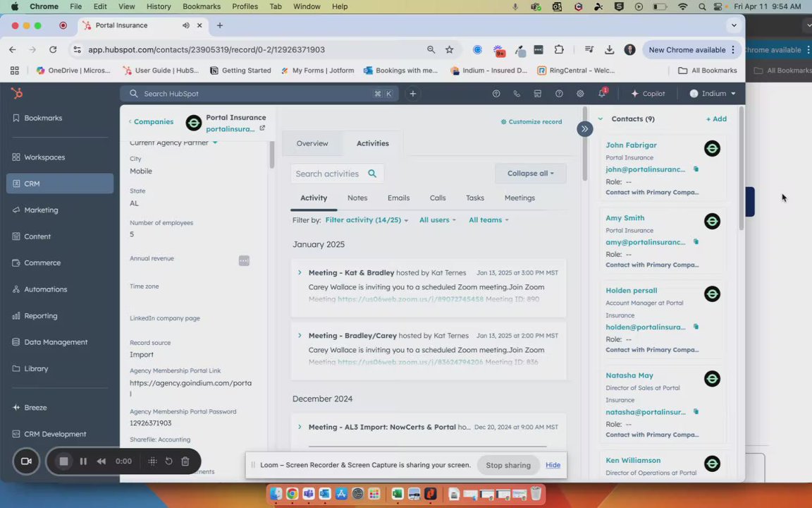Open HubSpot settings gear icon

(x=580, y=94)
